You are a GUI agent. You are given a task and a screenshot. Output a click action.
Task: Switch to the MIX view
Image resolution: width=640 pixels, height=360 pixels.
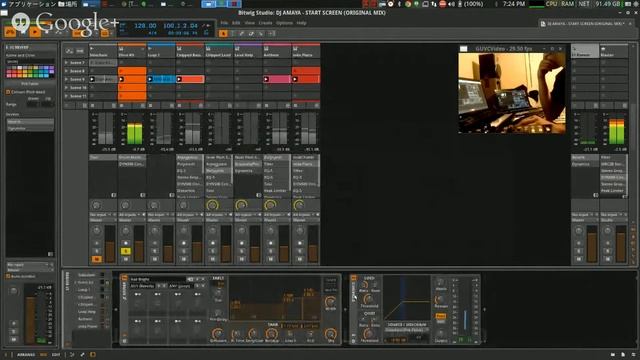point(43,355)
